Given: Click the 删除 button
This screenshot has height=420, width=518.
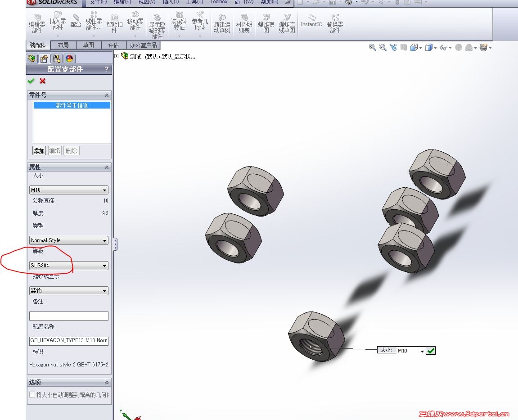Looking at the screenshot, I should 71,151.
